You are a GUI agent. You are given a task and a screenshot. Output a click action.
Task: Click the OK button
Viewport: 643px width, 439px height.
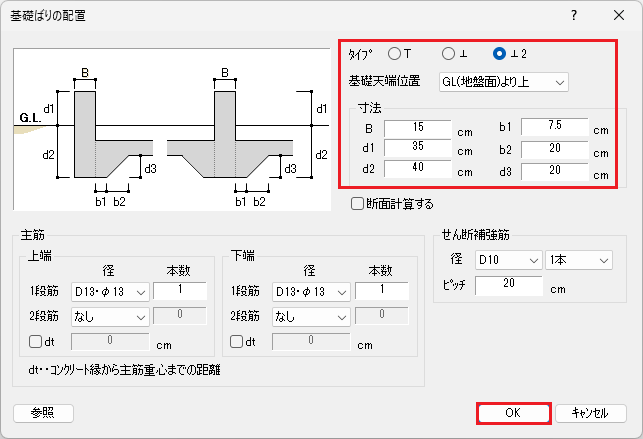coord(513,413)
